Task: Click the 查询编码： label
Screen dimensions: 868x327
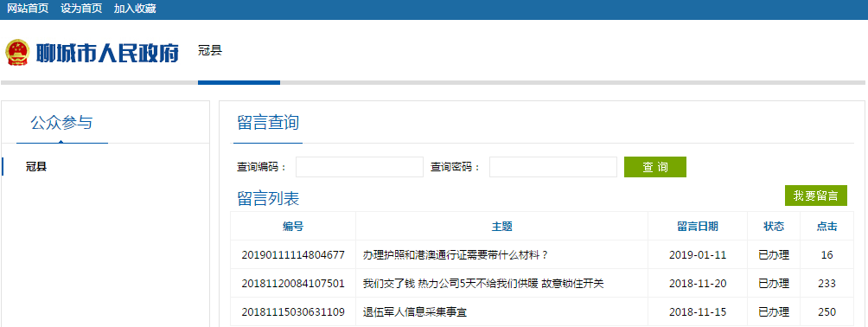Action: 262,167
